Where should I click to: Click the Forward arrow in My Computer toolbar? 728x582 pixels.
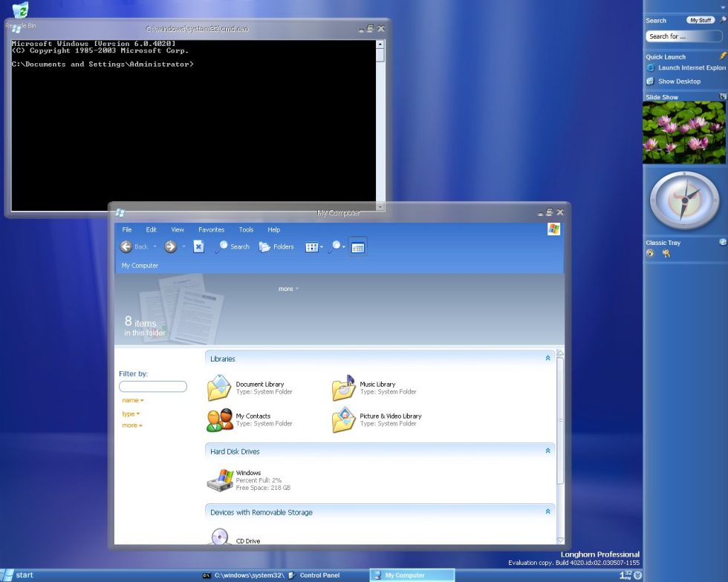[170, 246]
